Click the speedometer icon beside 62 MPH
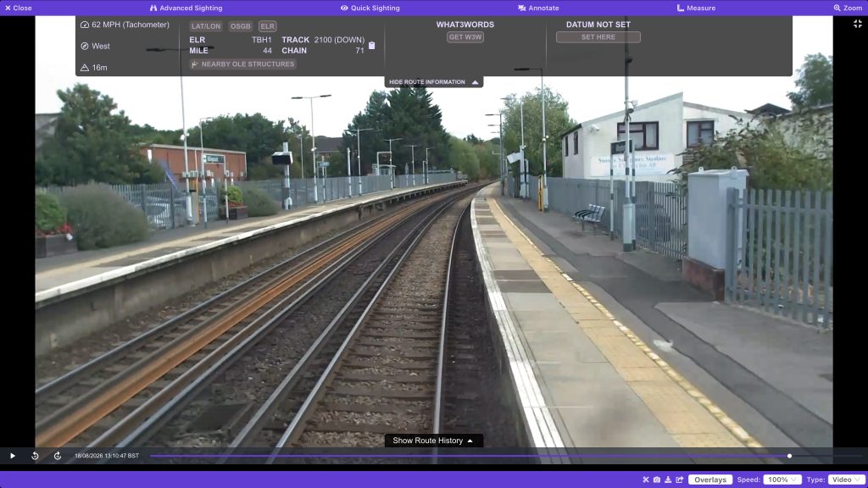868x488 pixels. coord(85,25)
